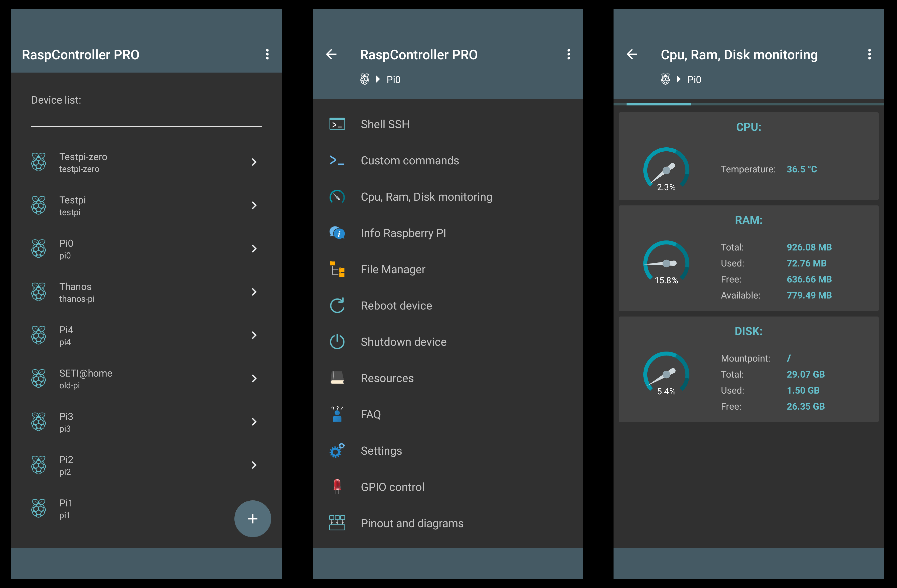Click the RAM usage gauge showing 15.8%

tap(666, 262)
